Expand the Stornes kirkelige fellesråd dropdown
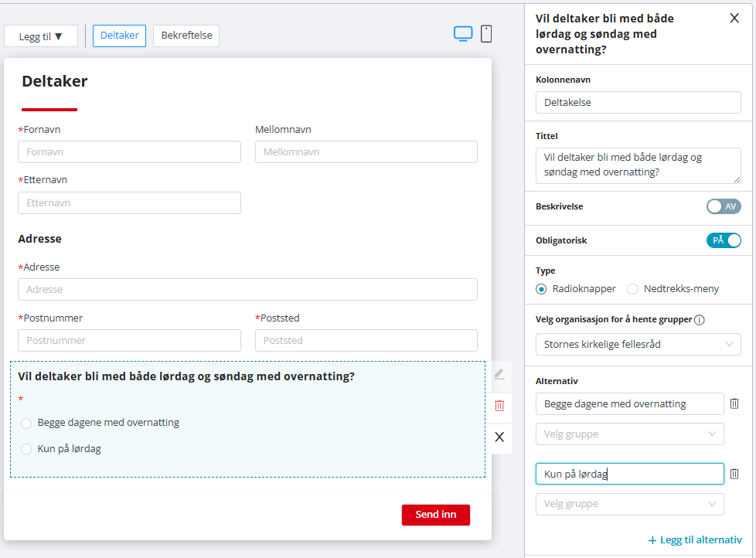This screenshot has width=756, height=558. click(638, 344)
